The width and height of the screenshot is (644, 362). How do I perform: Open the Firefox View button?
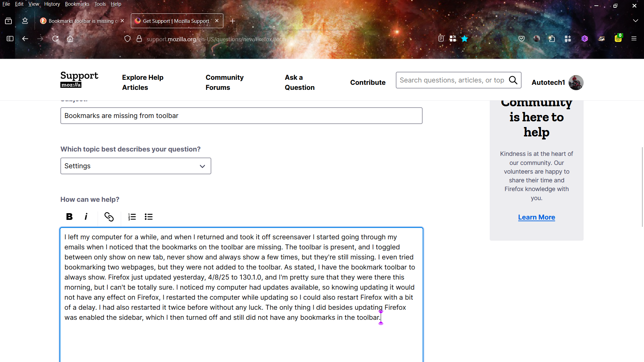click(8, 21)
